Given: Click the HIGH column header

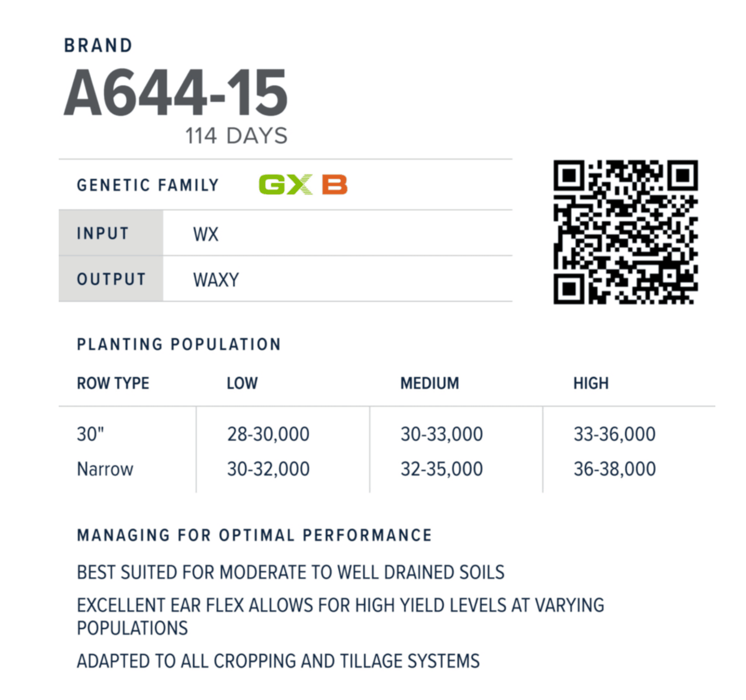Looking at the screenshot, I should 590,383.
